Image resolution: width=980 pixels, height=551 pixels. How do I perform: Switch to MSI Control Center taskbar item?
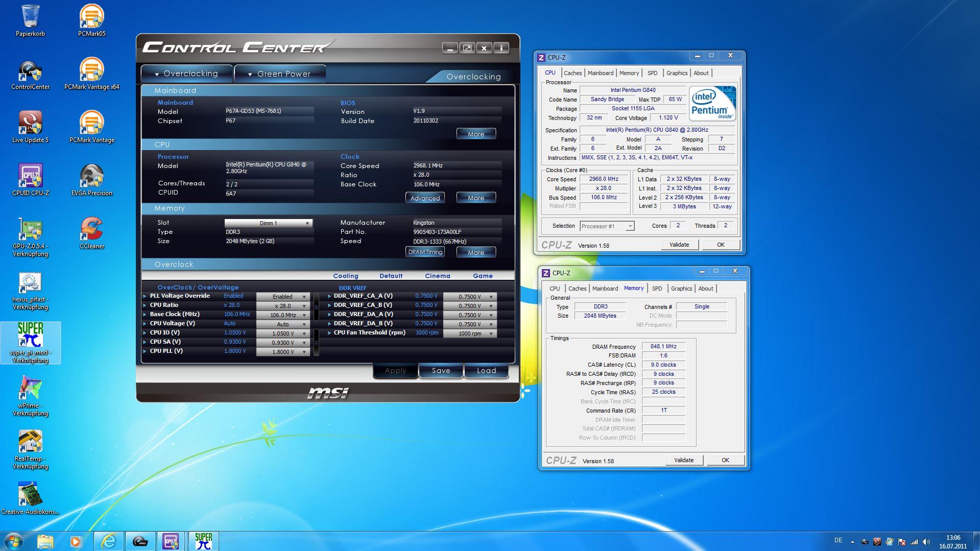(x=140, y=541)
